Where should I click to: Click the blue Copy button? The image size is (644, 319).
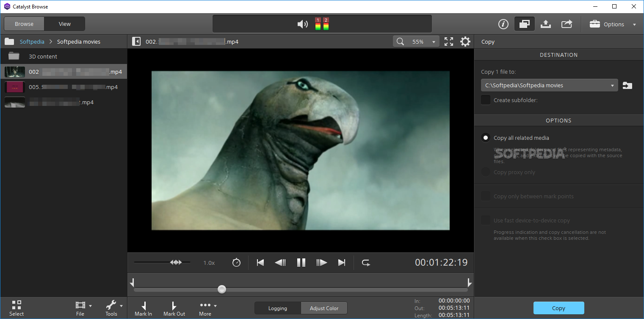558,308
